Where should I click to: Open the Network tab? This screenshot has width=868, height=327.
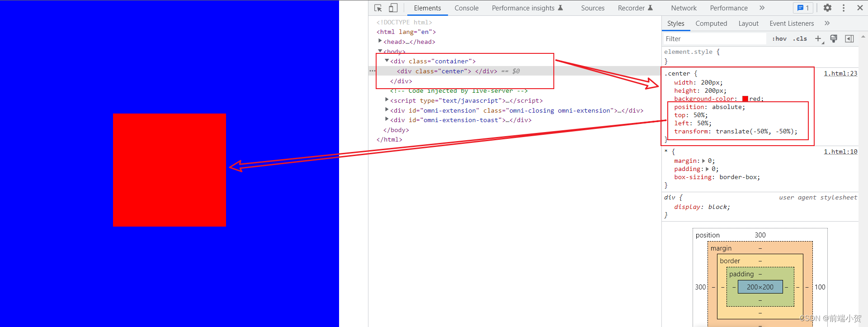coord(684,8)
